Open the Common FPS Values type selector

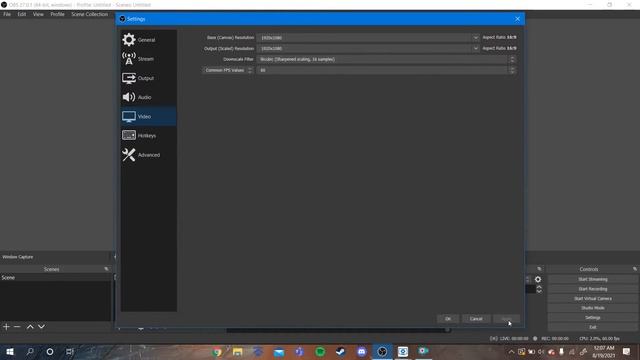(x=228, y=70)
